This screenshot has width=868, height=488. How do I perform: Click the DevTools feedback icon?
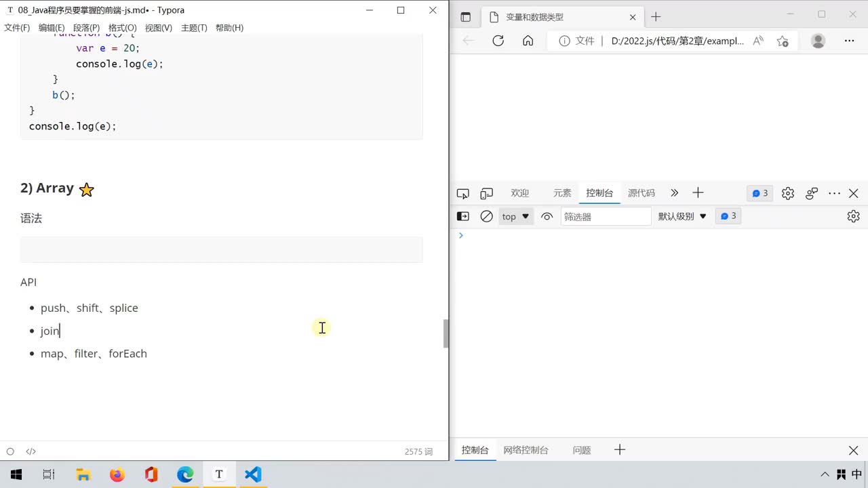coord(812,193)
